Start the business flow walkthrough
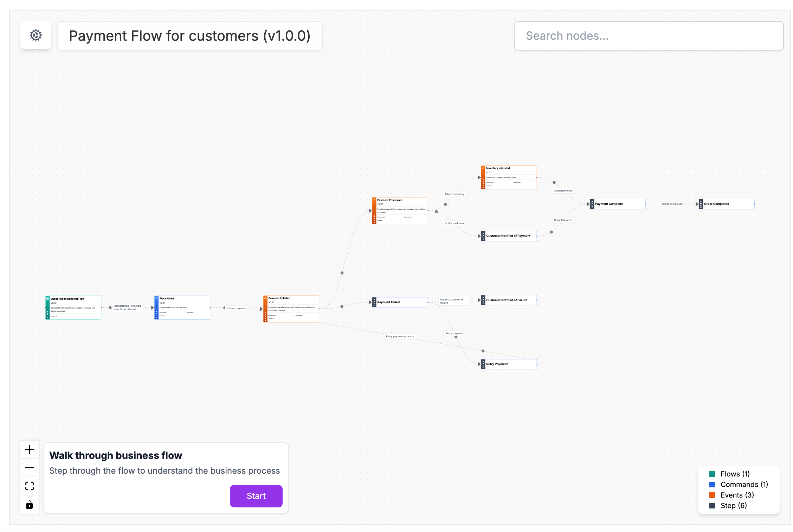The image size is (793, 532). coord(256,496)
